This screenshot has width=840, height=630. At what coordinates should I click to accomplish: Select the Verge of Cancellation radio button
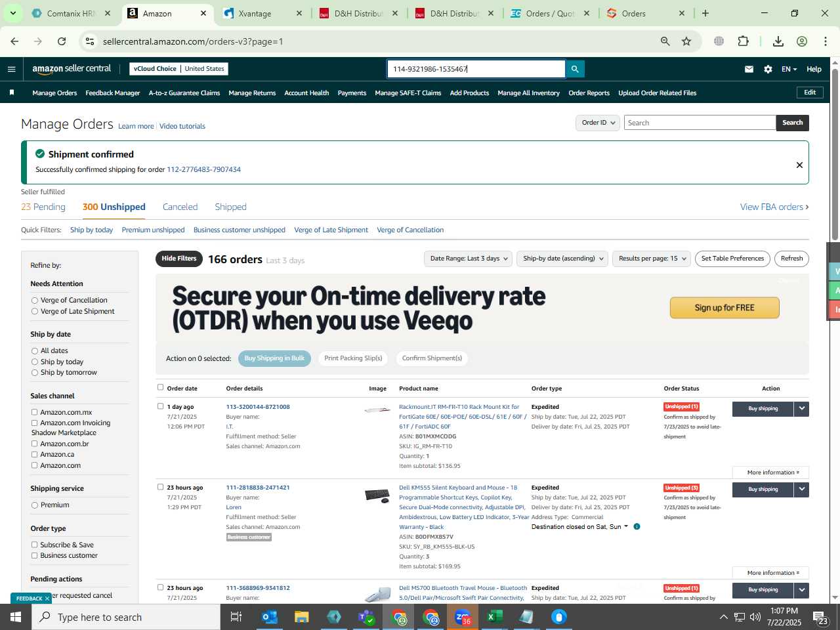(x=35, y=301)
